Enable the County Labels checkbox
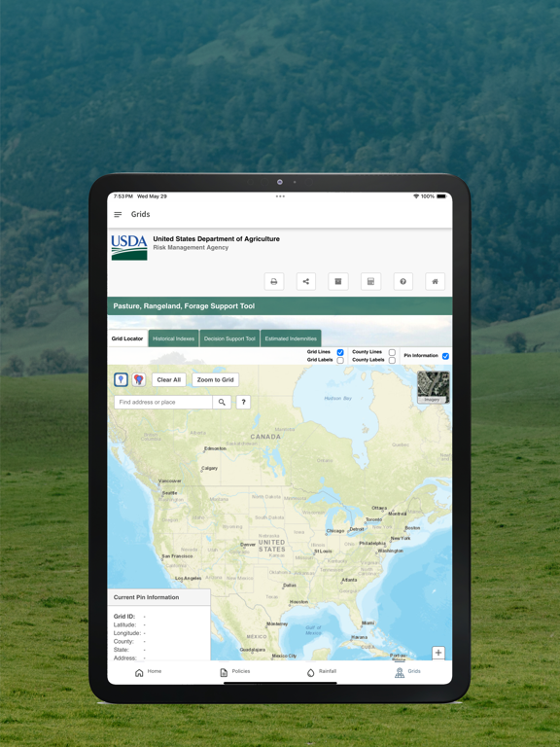 [392, 361]
